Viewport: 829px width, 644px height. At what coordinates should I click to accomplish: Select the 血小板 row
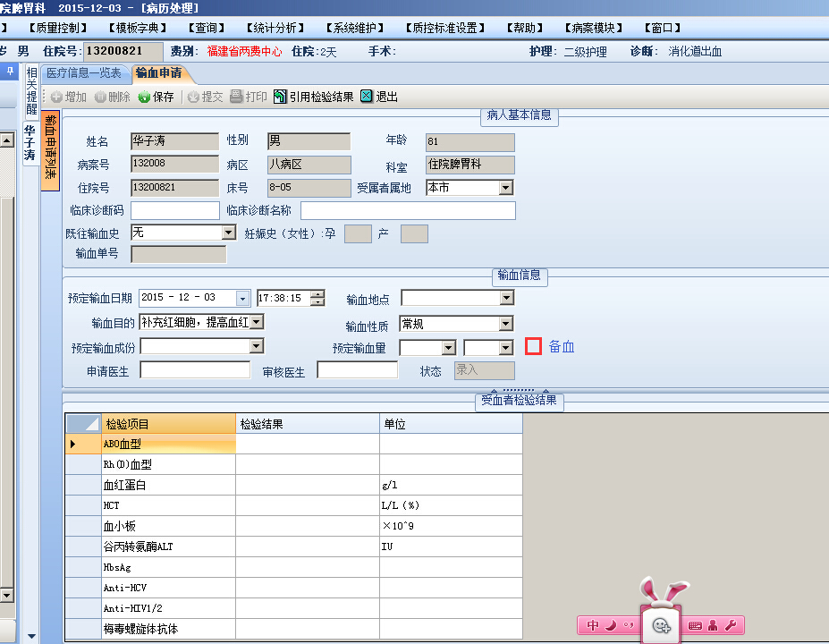294,526
